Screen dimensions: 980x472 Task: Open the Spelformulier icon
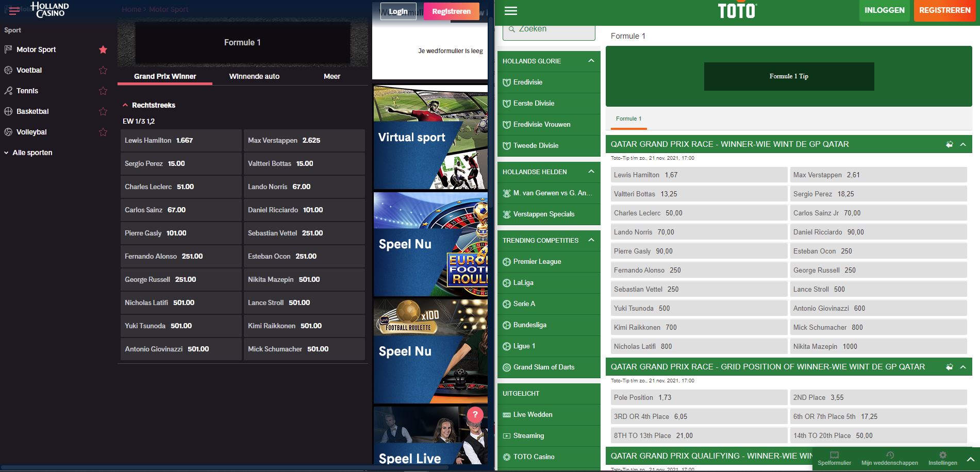[x=834, y=455]
